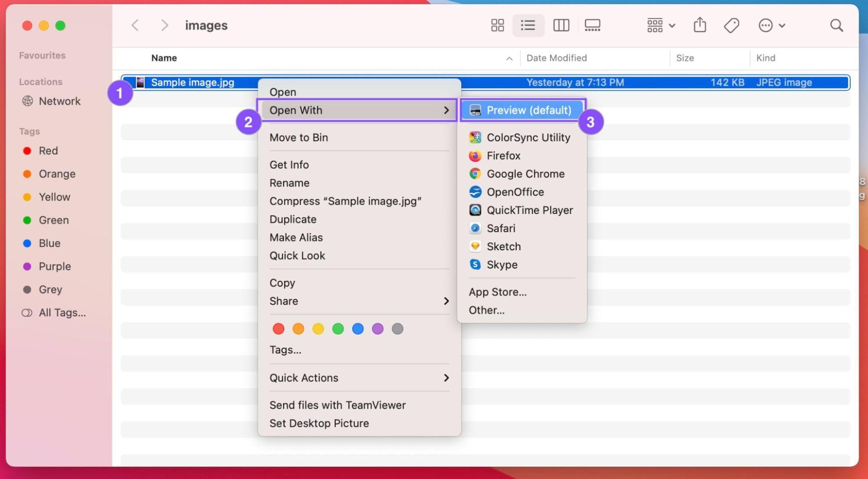This screenshot has width=868, height=479.
Task: Switch to gallery view
Action: pos(592,25)
